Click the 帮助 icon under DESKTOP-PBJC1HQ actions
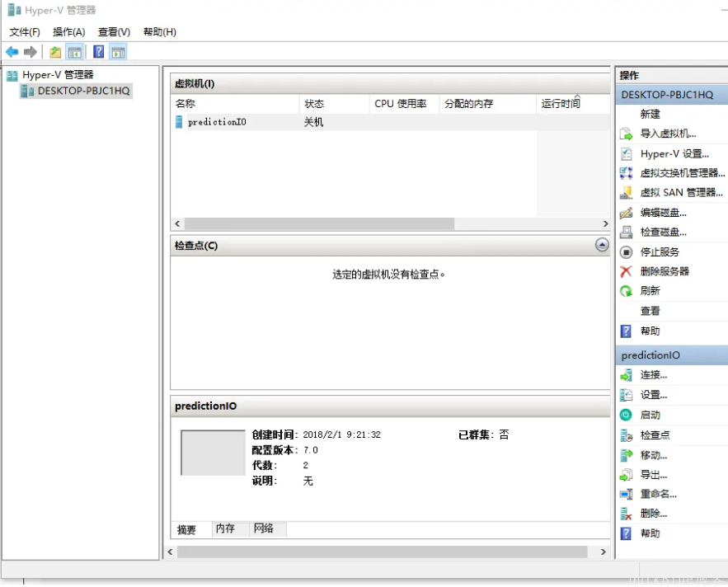This screenshot has width=728, height=587. click(x=626, y=331)
